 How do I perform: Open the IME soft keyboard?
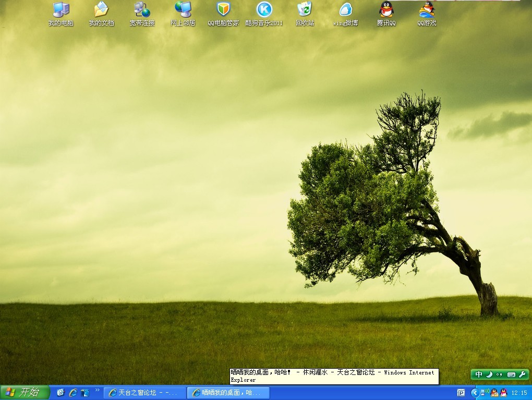[511, 374]
